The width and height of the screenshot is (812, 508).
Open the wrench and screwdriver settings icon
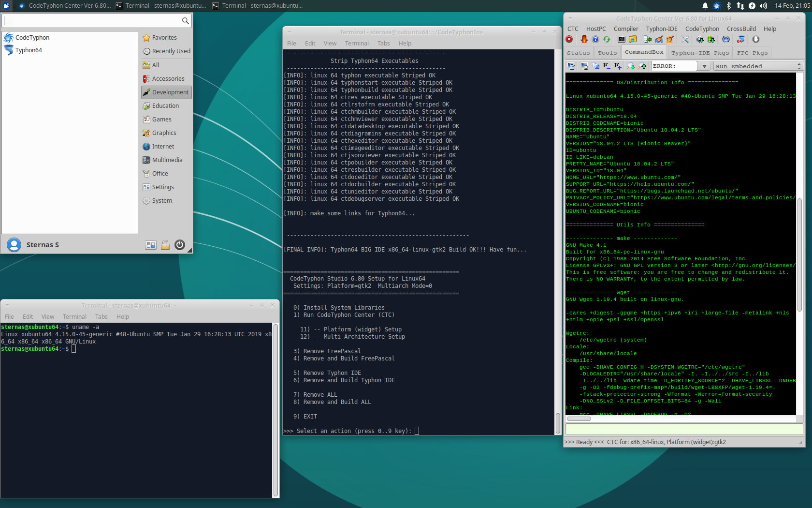[x=685, y=39]
